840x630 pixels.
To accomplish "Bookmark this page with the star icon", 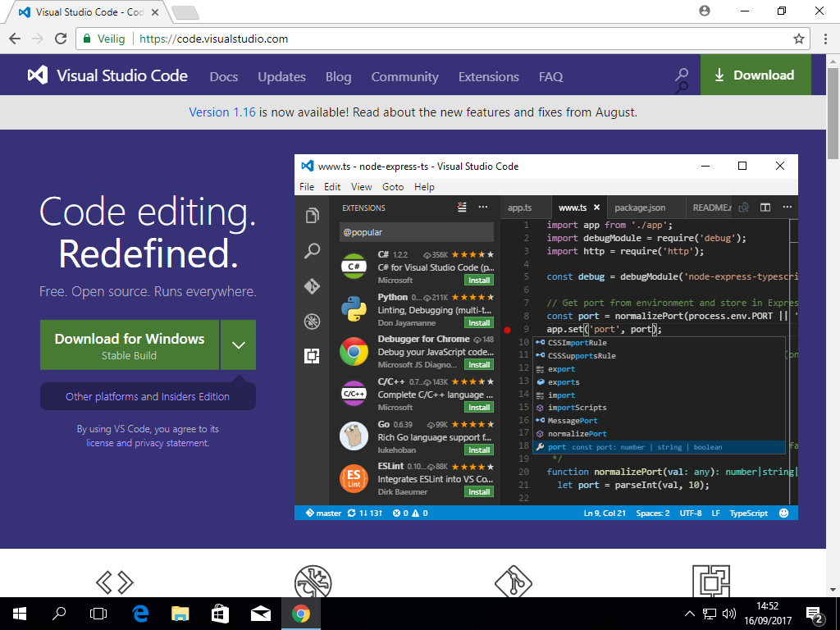I will click(799, 39).
